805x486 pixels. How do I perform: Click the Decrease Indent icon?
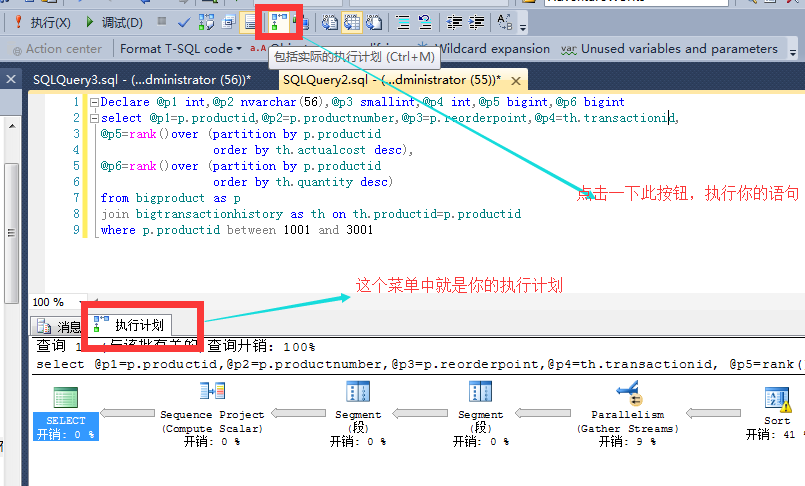454,22
